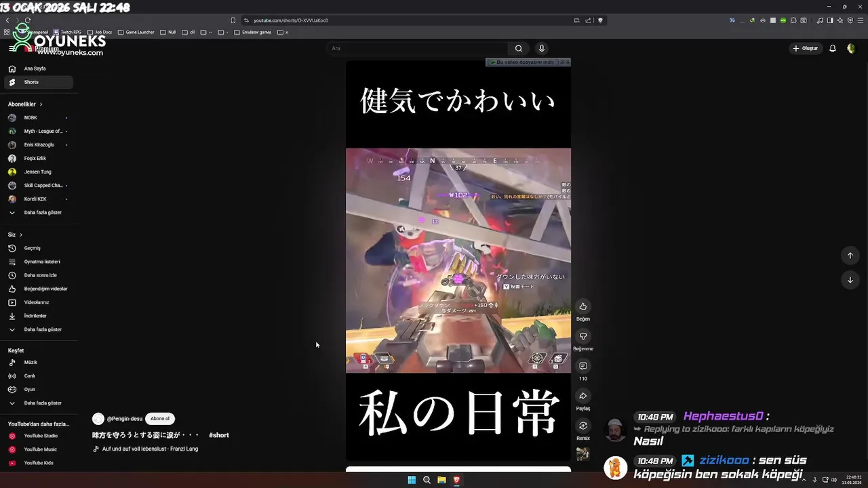
Task: Open Oynatma listeleri playlists
Action: (39, 262)
